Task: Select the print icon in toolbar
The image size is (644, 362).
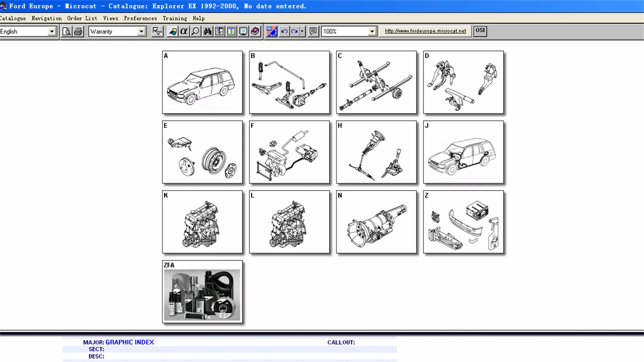Action: pyautogui.click(x=78, y=32)
